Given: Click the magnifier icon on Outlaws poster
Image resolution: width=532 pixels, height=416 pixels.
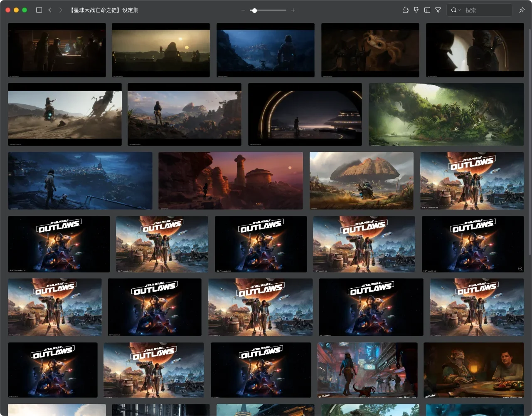Looking at the screenshot, I should pyautogui.click(x=520, y=269).
